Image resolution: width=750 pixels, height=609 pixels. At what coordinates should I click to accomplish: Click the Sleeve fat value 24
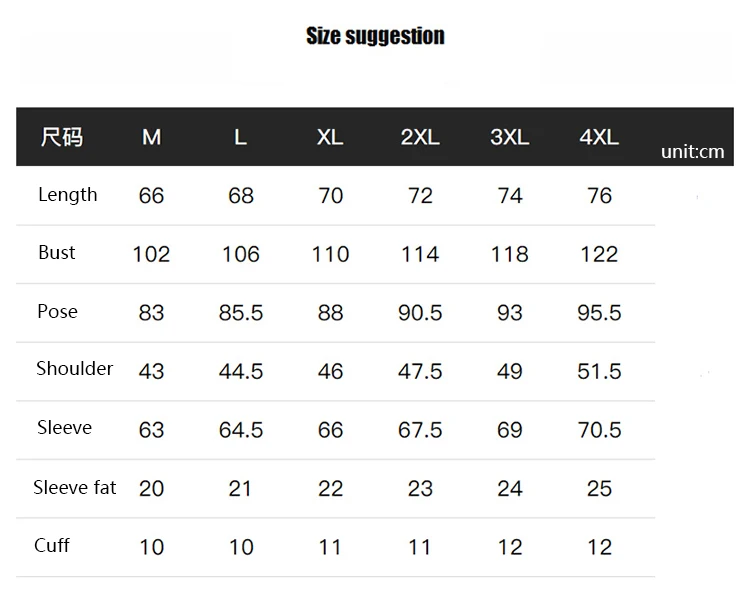510,489
